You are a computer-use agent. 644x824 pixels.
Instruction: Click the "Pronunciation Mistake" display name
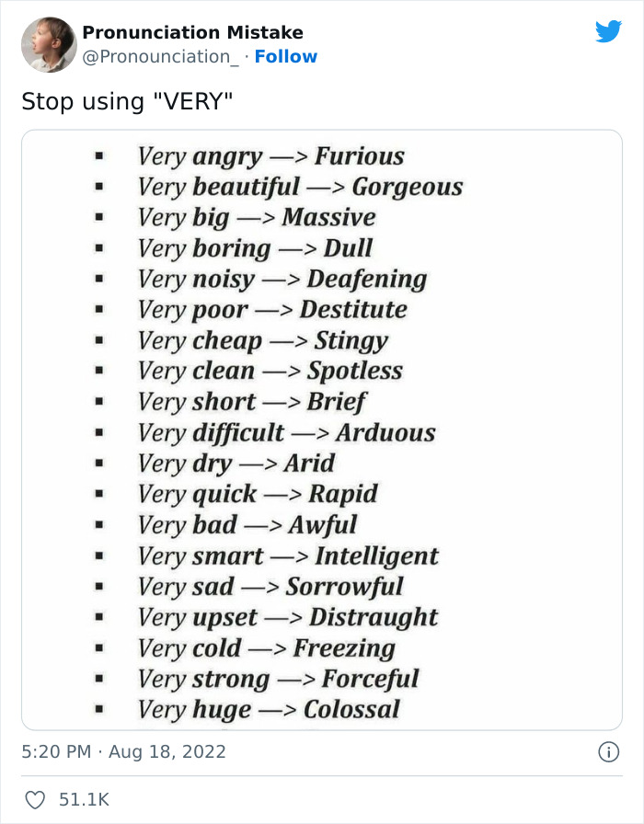[192, 32]
